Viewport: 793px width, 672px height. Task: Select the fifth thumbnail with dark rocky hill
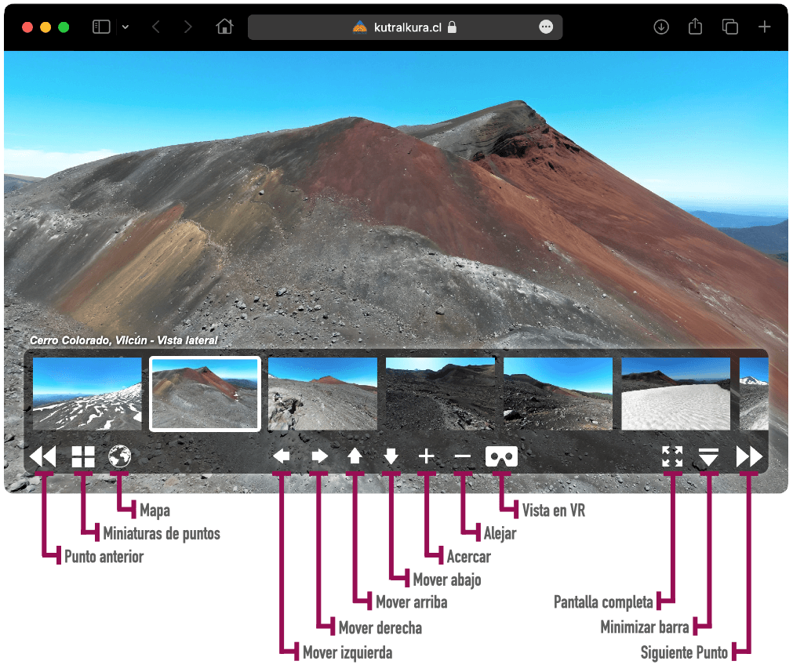click(558, 394)
